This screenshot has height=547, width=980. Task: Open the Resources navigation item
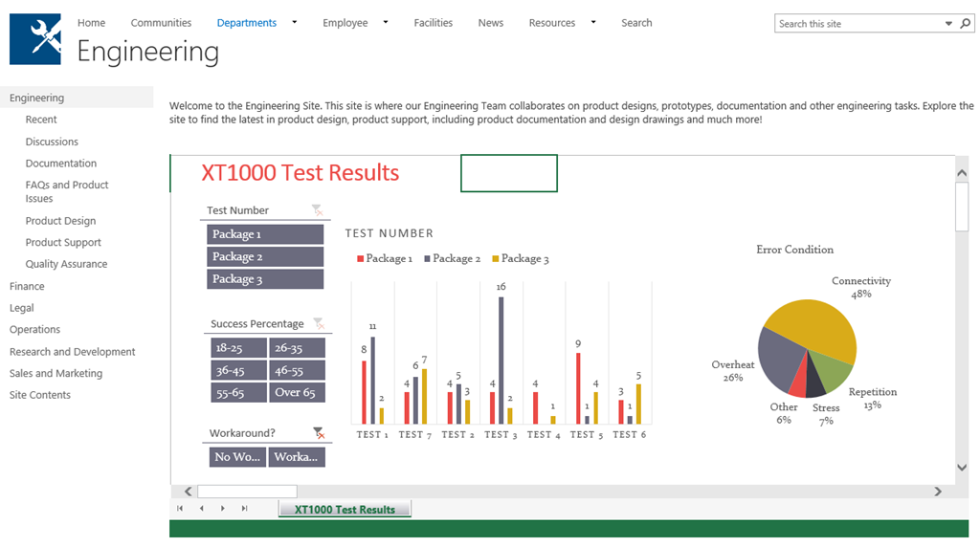coord(552,23)
